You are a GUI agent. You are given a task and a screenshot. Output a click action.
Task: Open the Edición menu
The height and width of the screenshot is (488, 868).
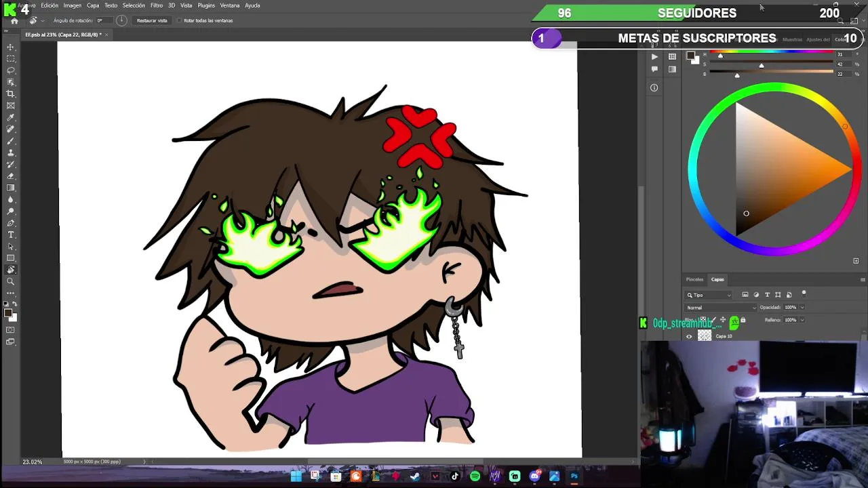(50, 5)
